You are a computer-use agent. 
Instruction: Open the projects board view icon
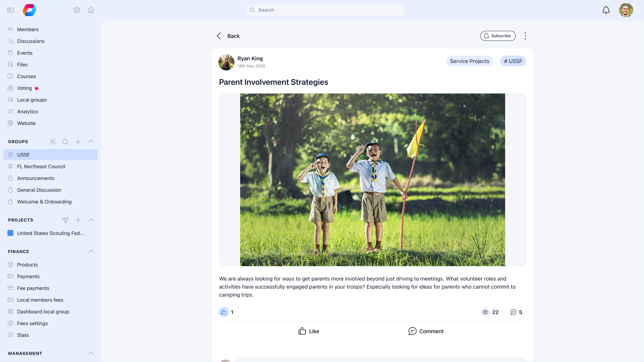pos(65,220)
